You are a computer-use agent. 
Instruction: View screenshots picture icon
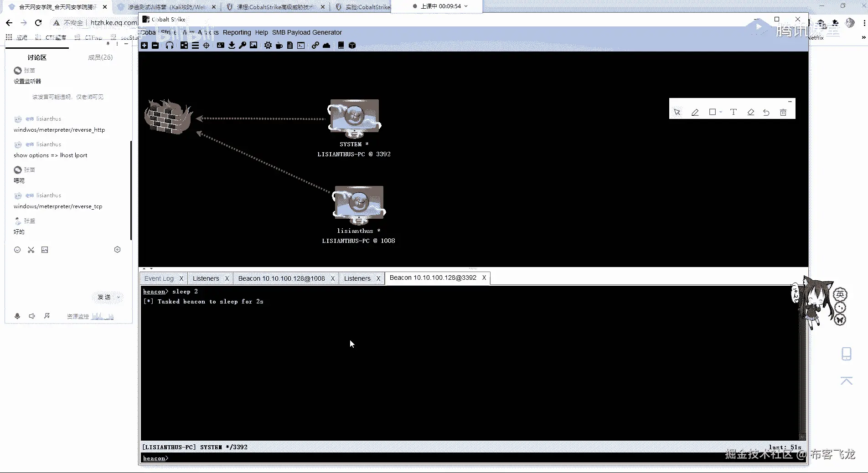click(253, 45)
